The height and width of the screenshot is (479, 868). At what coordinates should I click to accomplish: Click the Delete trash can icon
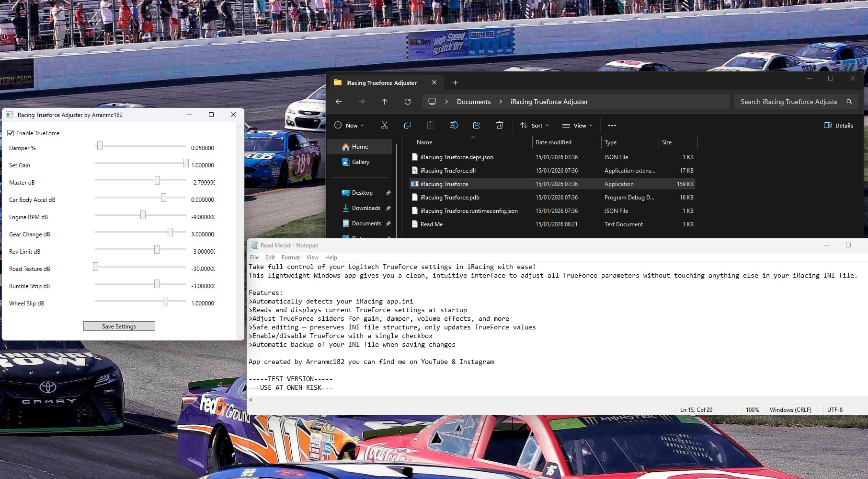point(499,125)
